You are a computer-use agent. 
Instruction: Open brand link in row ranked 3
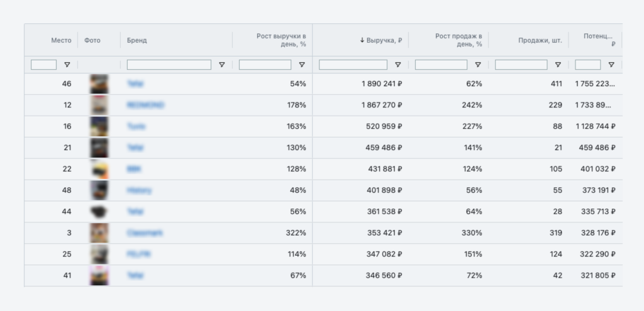click(145, 233)
